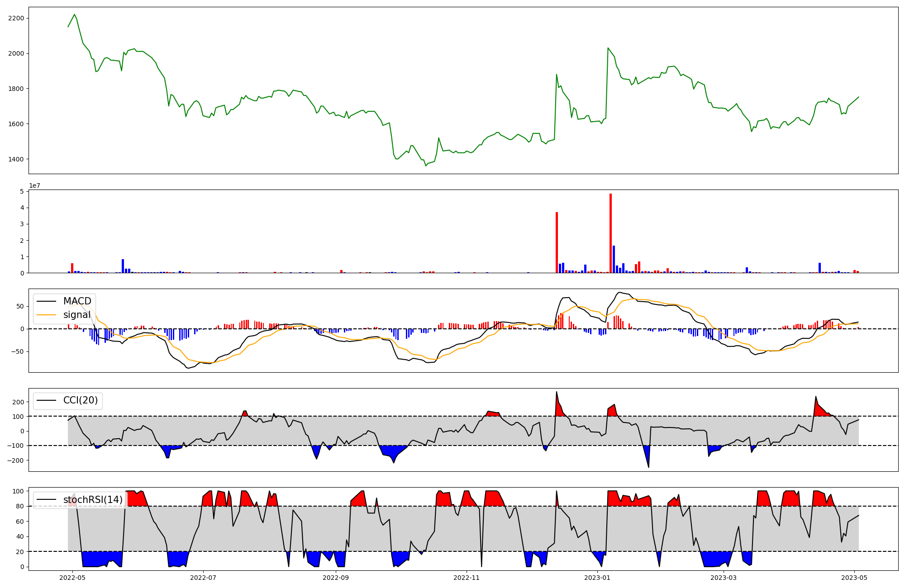The height and width of the screenshot is (588, 905).
Task: Click the 2023-05 x-axis date label
Action: [x=854, y=578]
